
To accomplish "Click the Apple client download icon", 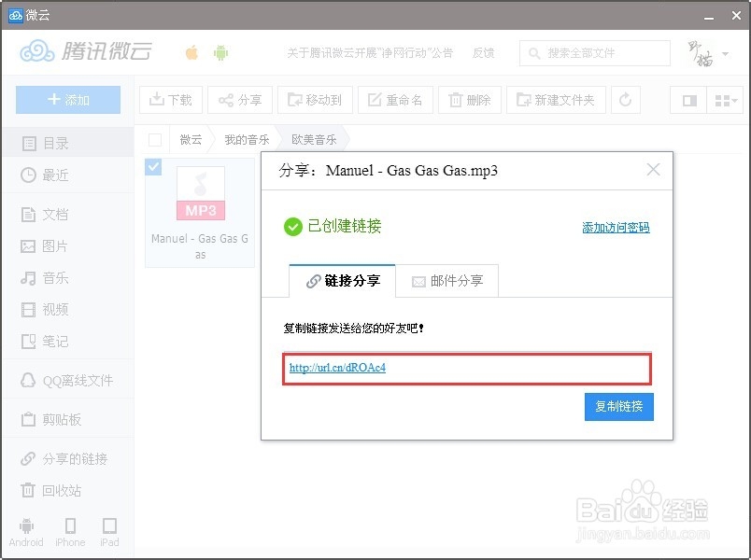I will pos(191,53).
